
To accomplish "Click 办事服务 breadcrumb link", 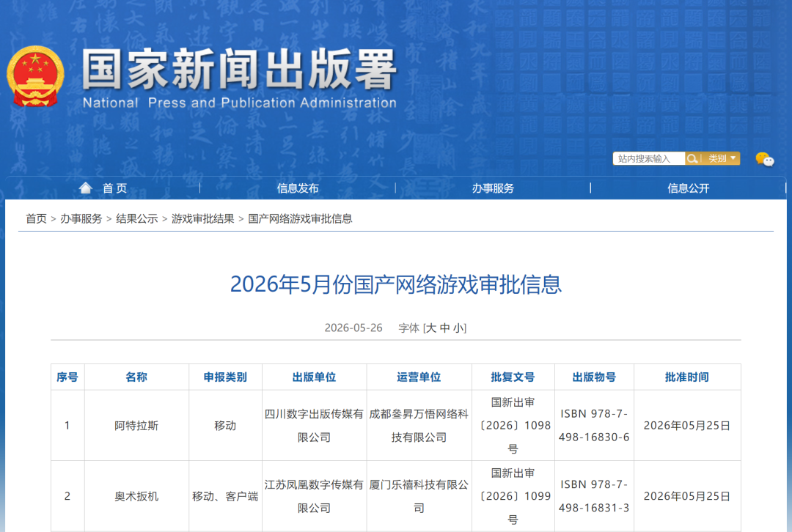I will click(x=81, y=218).
